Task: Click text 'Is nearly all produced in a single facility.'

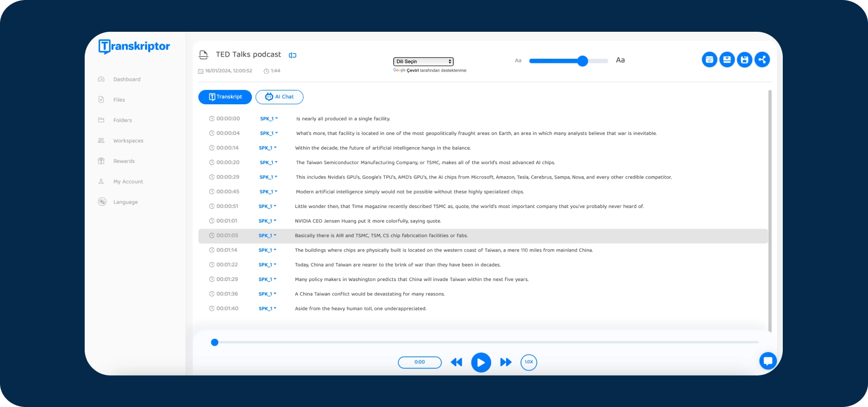Action: pos(343,119)
